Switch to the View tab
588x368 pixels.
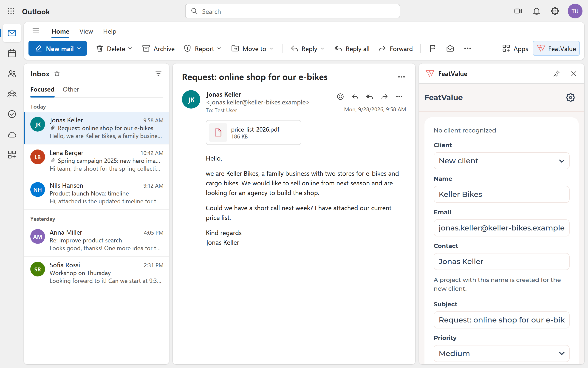point(86,32)
